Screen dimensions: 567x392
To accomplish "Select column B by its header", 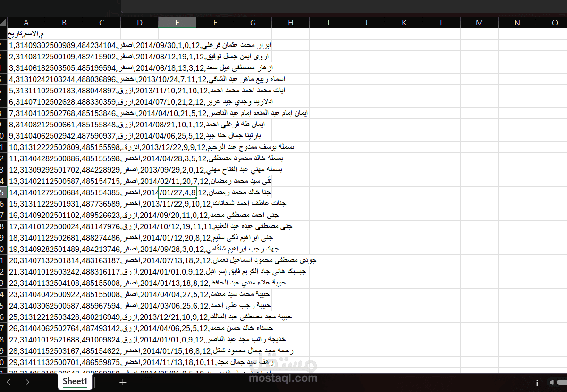I will point(64,23).
